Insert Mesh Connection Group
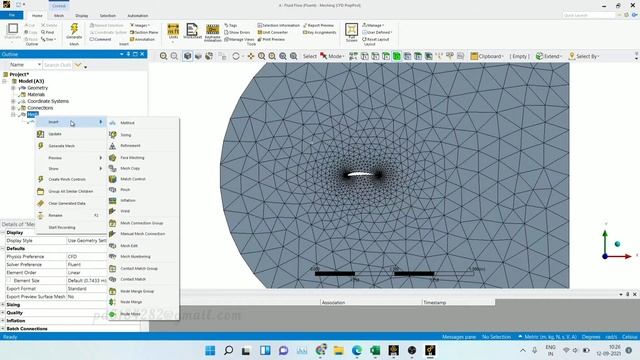 point(143,223)
